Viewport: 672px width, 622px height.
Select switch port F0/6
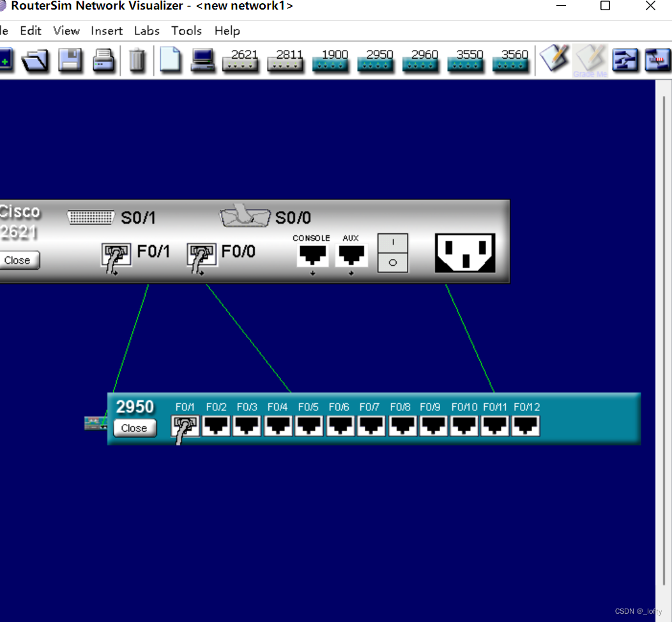[x=340, y=426]
